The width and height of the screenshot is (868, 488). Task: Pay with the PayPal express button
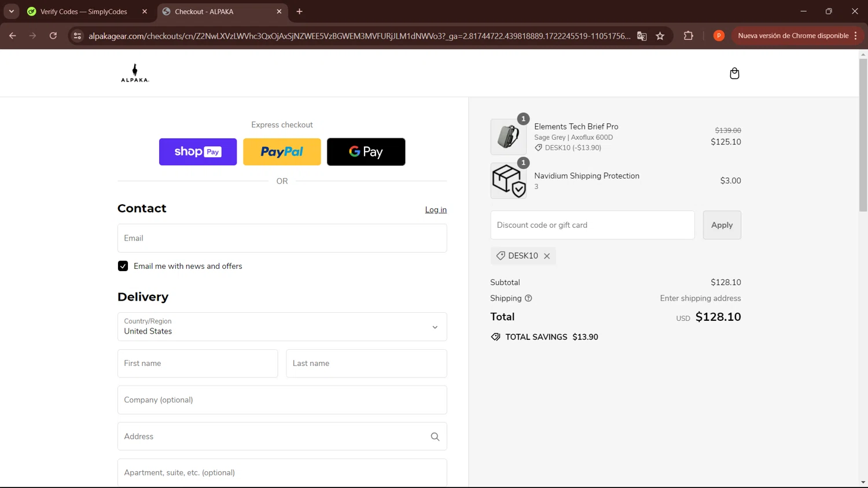point(282,152)
